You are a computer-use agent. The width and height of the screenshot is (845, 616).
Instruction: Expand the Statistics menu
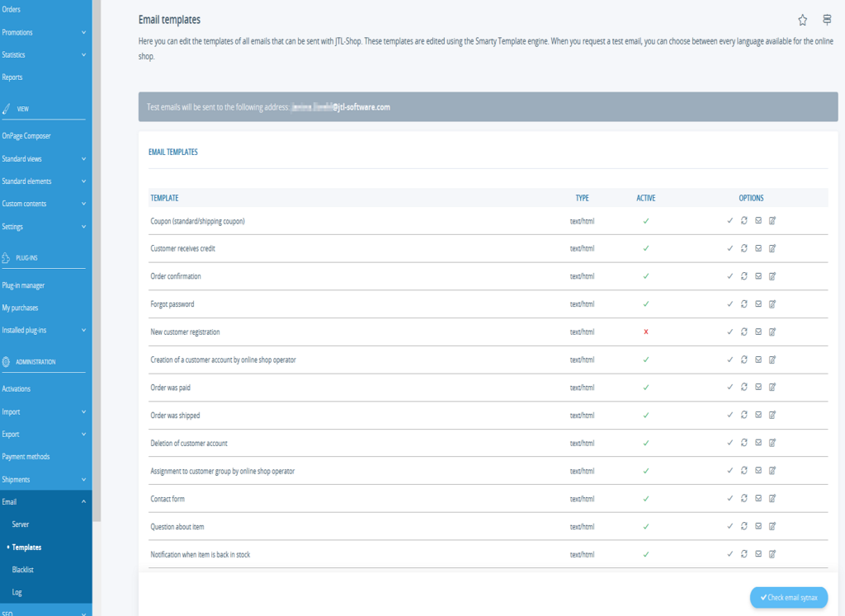coord(45,54)
